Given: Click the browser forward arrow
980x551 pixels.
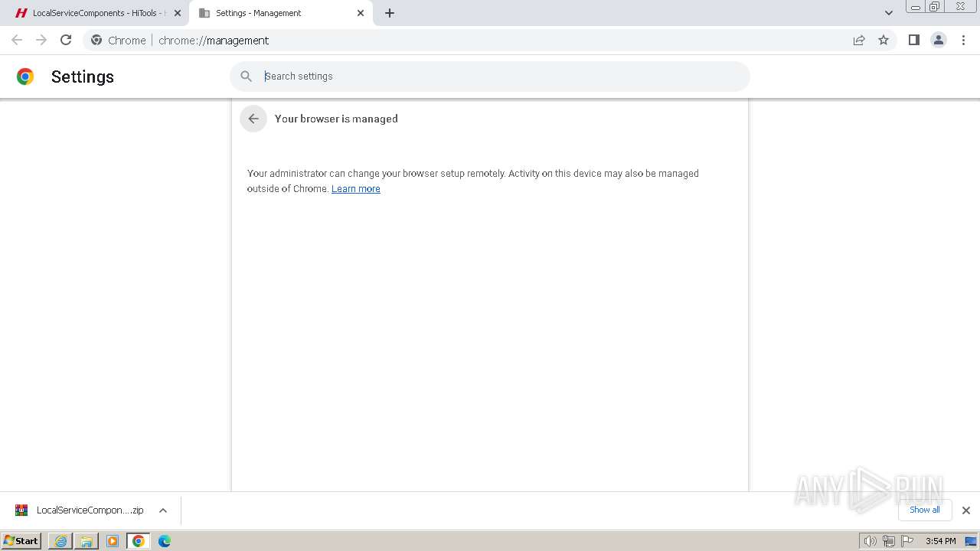Looking at the screenshot, I should point(41,40).
